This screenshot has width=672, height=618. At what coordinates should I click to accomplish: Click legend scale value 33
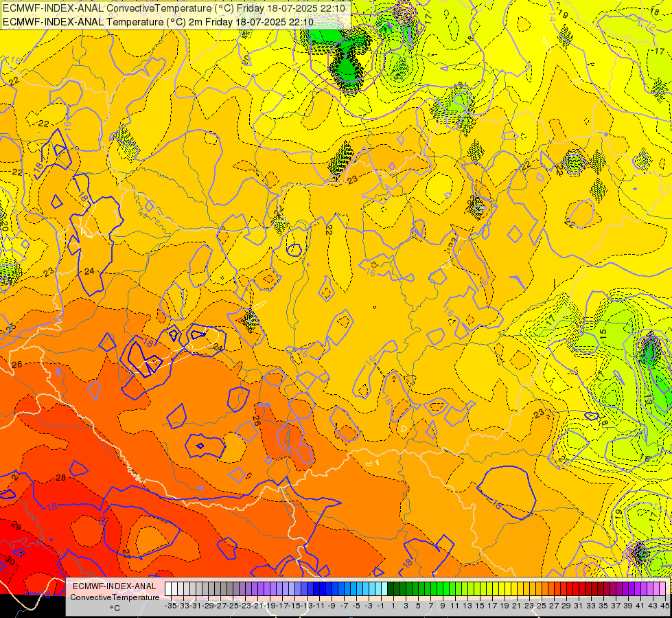click(591, 606)
